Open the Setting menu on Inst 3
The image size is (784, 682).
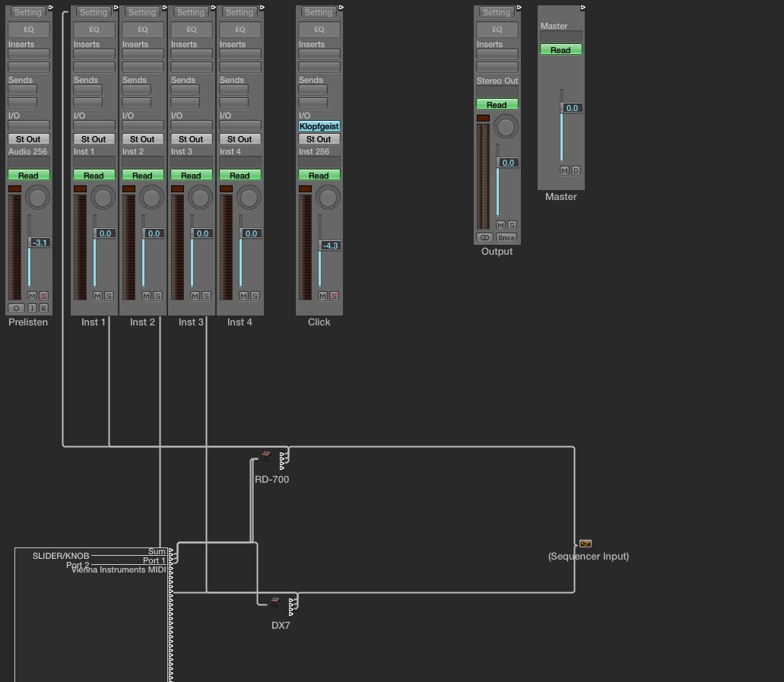191,12
